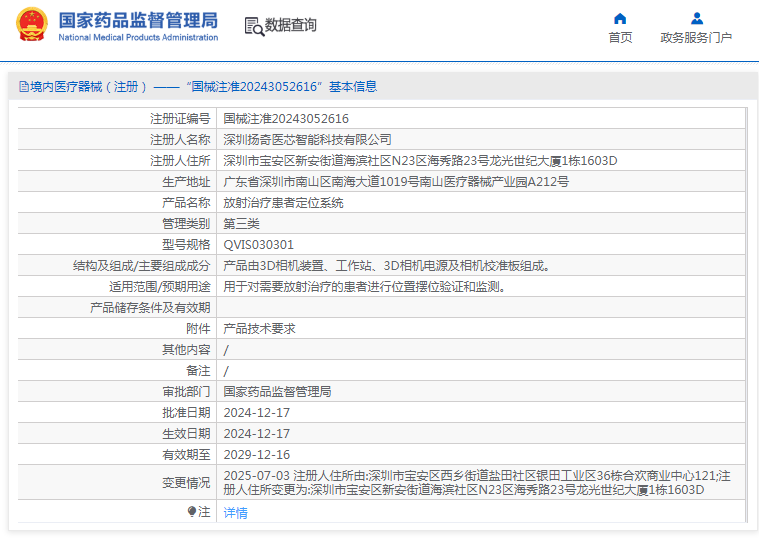This screenshot has width=759, height=539.
Task: Click the 生产地址 row label
Action: (186, 182)
